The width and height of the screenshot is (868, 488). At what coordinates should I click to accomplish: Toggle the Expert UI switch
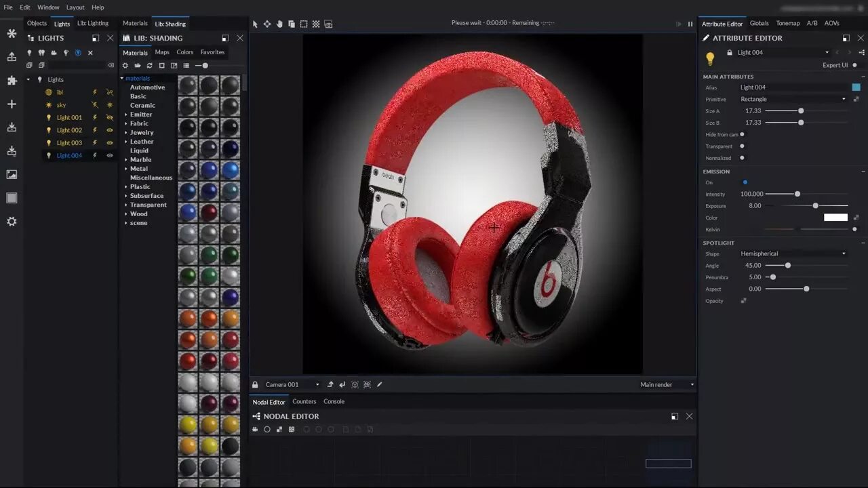pos(854,65)
